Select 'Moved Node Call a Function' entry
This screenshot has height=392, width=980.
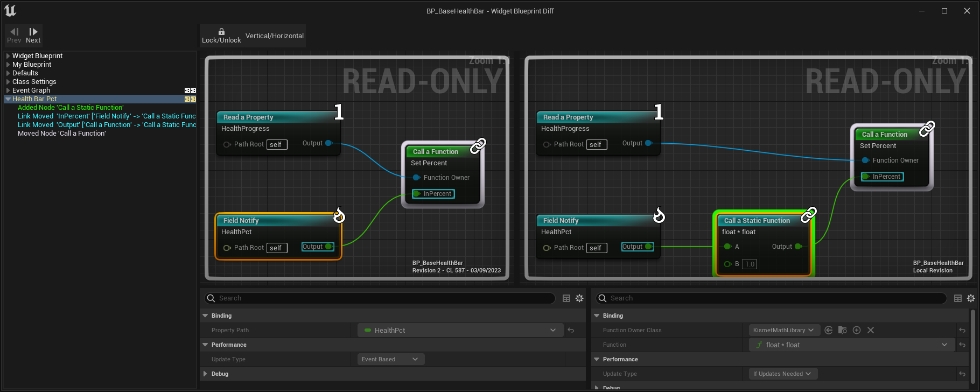[61, 134]
